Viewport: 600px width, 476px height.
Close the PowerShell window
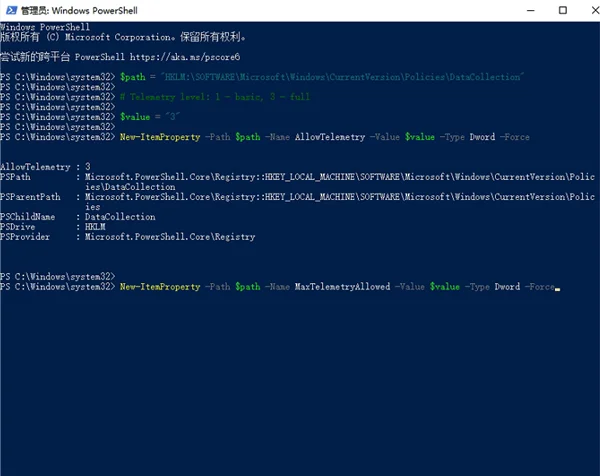595,10
